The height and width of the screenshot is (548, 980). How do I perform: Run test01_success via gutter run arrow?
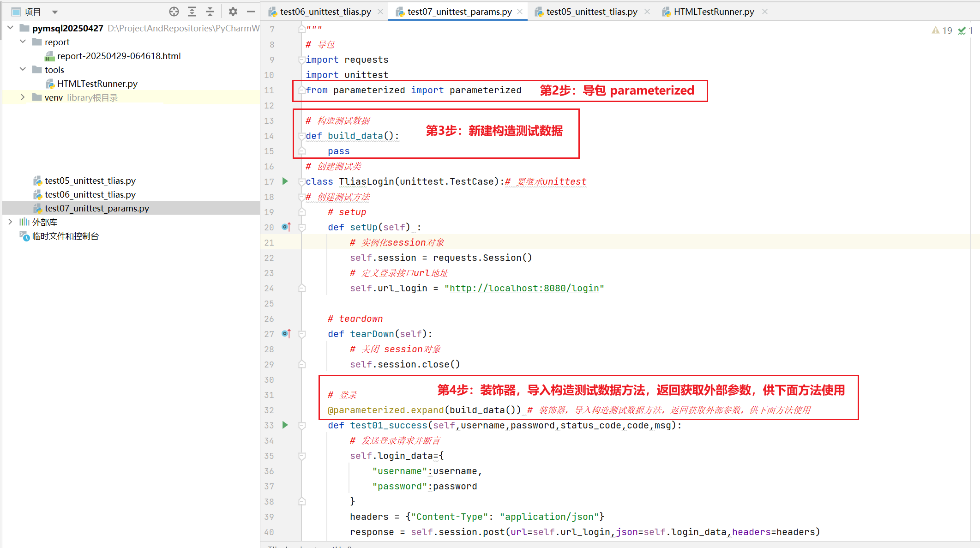[285, 425]
